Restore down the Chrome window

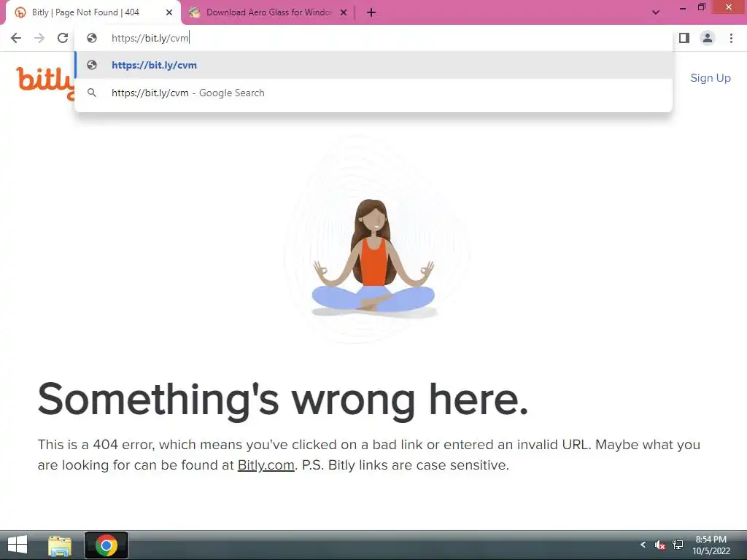[x=701, y=7]
